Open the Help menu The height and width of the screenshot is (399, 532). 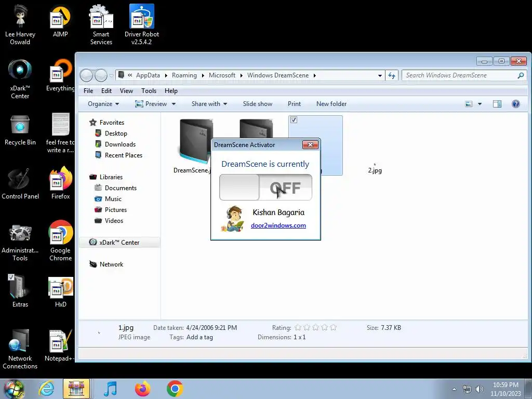(x=171, y=91)
